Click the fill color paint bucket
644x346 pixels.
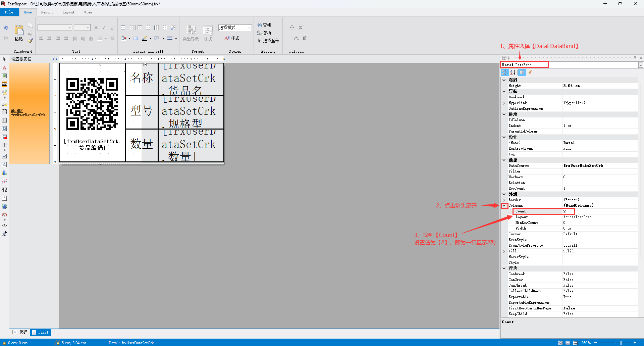[124, 38]
